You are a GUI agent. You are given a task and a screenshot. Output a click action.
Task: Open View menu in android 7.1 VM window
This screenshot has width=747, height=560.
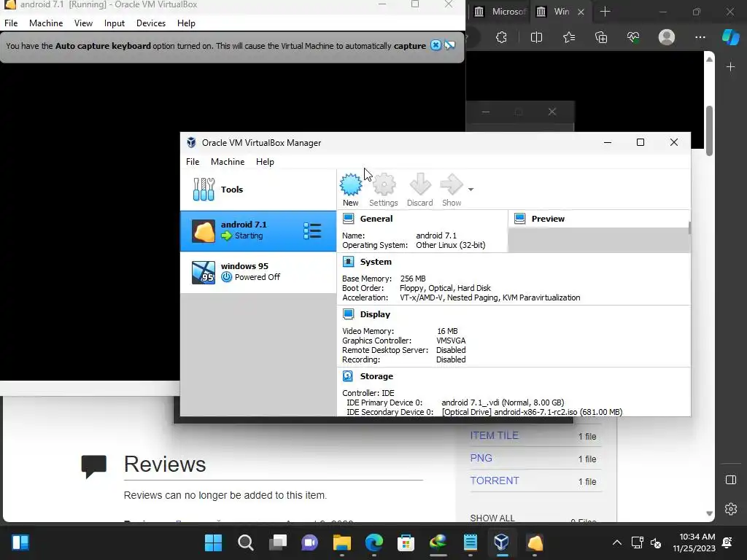[x=83, y=23]
